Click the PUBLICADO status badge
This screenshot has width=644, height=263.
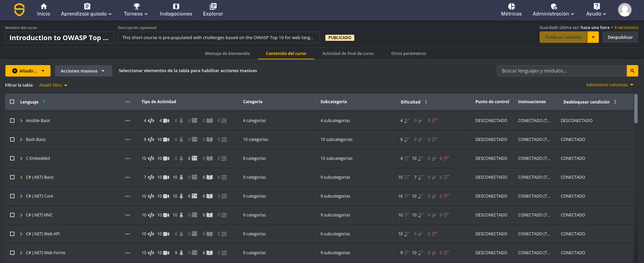[x=340, y=38]
